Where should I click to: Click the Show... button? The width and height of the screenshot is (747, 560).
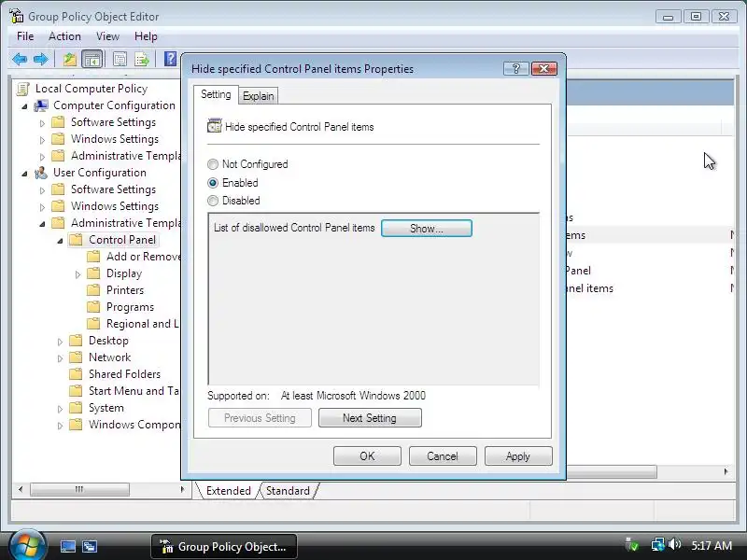pyautogui.click(x=427, y=228)
